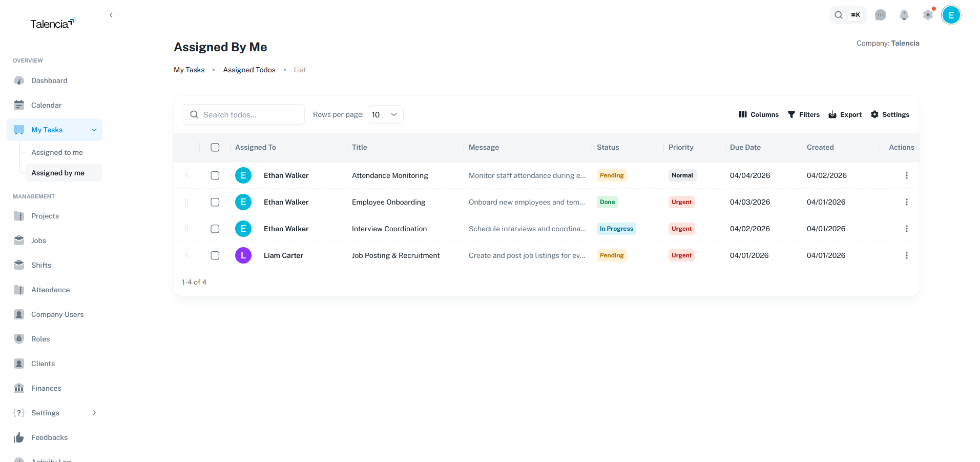This screenshot has height=462, width=980.
Task: Open the Rows per page dropdown
Action: coord(385,114)
